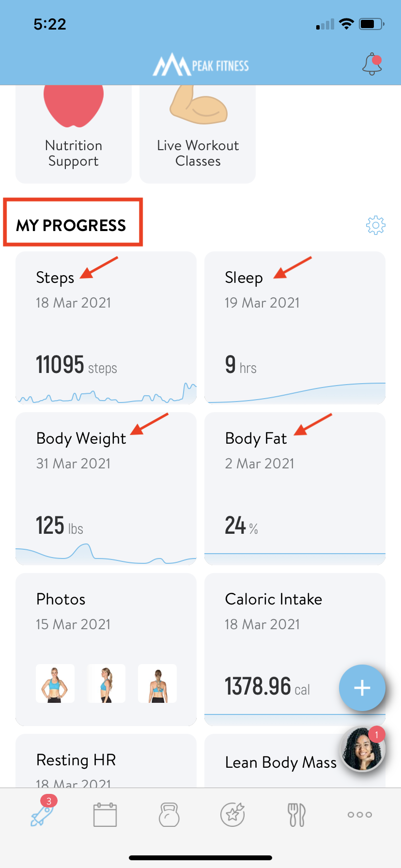Tap the blue plus add button
The image size is (401, 868).
click(362, 688)
